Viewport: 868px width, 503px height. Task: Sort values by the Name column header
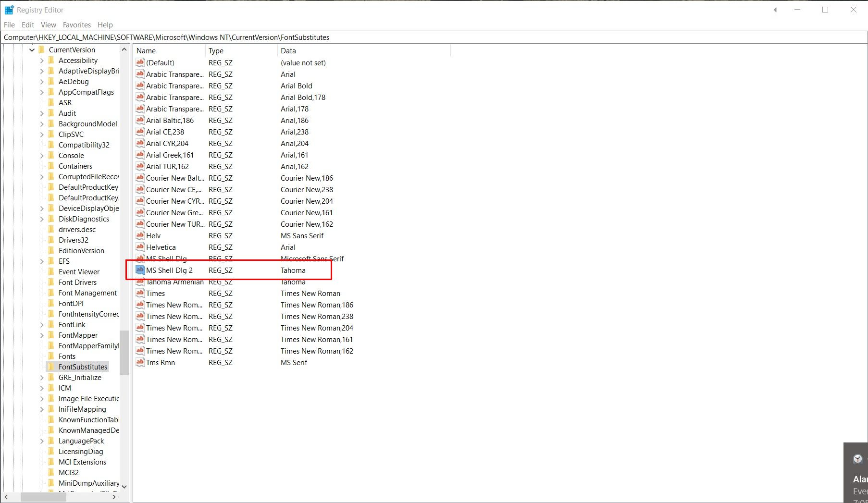(170, 50)
